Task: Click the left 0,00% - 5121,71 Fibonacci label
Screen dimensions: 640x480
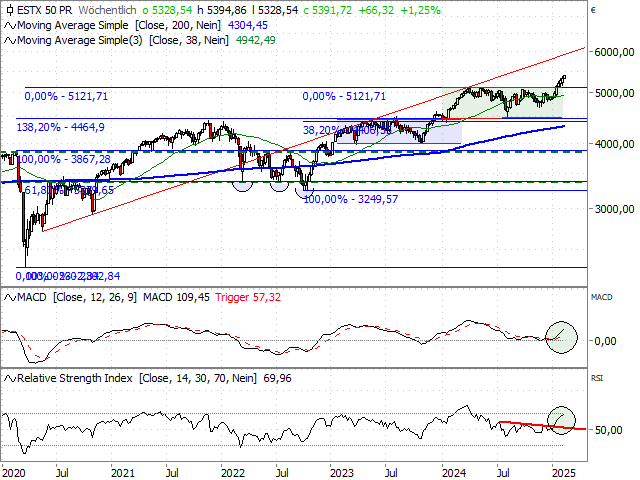Action: coord(66,96)
